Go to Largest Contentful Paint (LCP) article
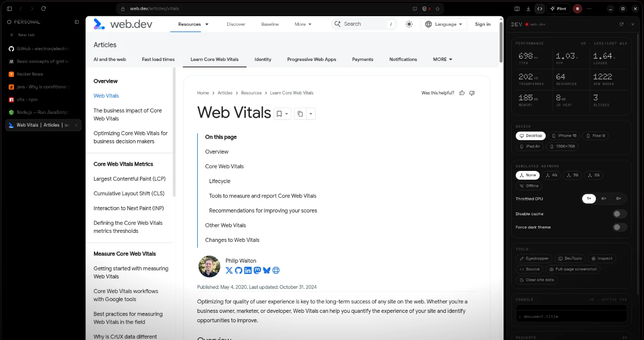The image size is (644, 340). (x=130, y=179)
